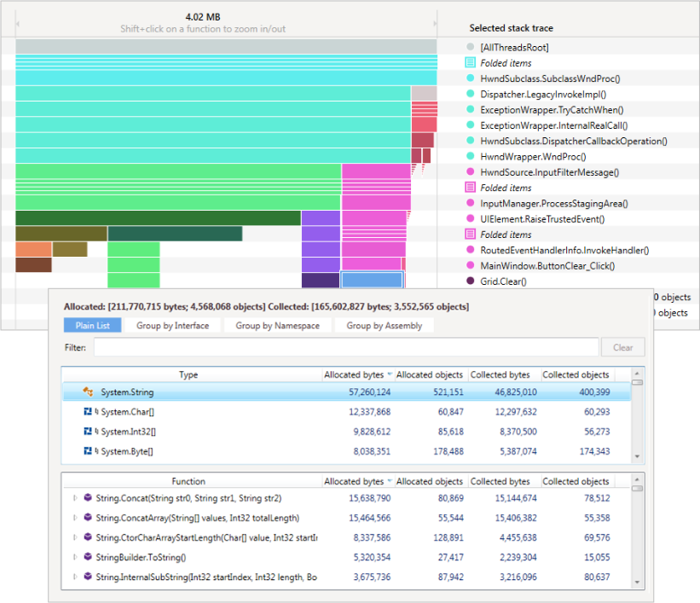
Task: Select the Group by Interface tab
Action: [x=172, y=325]
